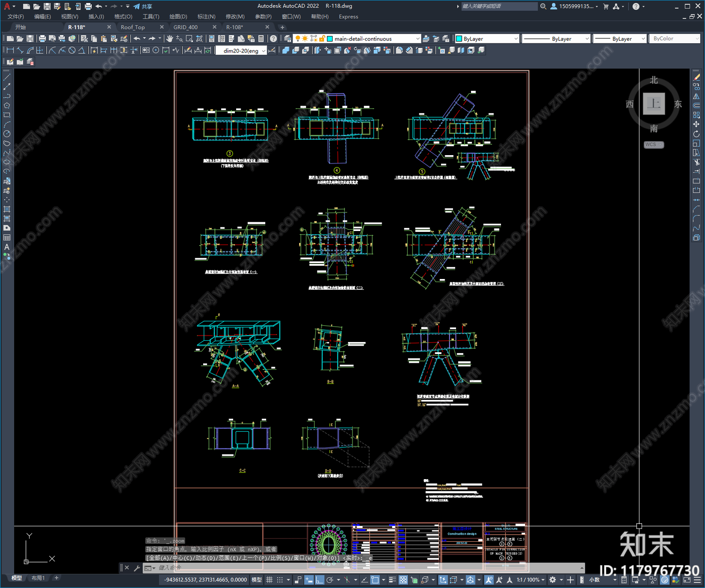Click the Save icon in the standard toolbar

coord(30,39)
